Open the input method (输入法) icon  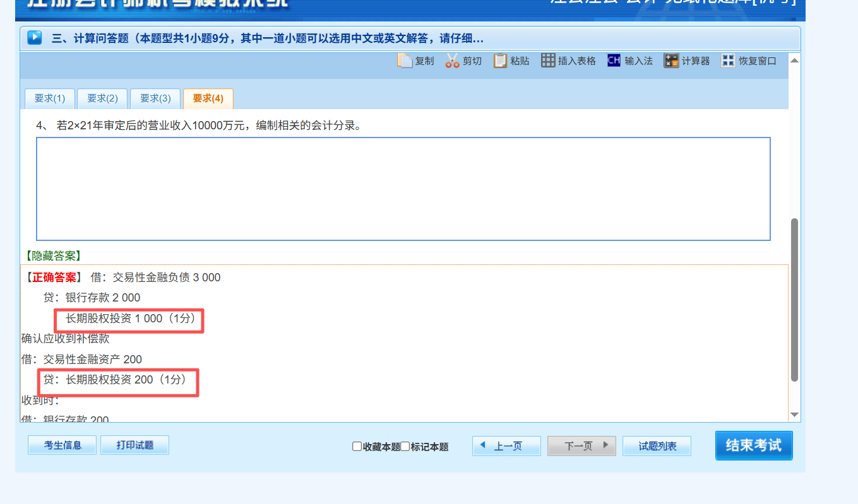click(x=614, y=61)
